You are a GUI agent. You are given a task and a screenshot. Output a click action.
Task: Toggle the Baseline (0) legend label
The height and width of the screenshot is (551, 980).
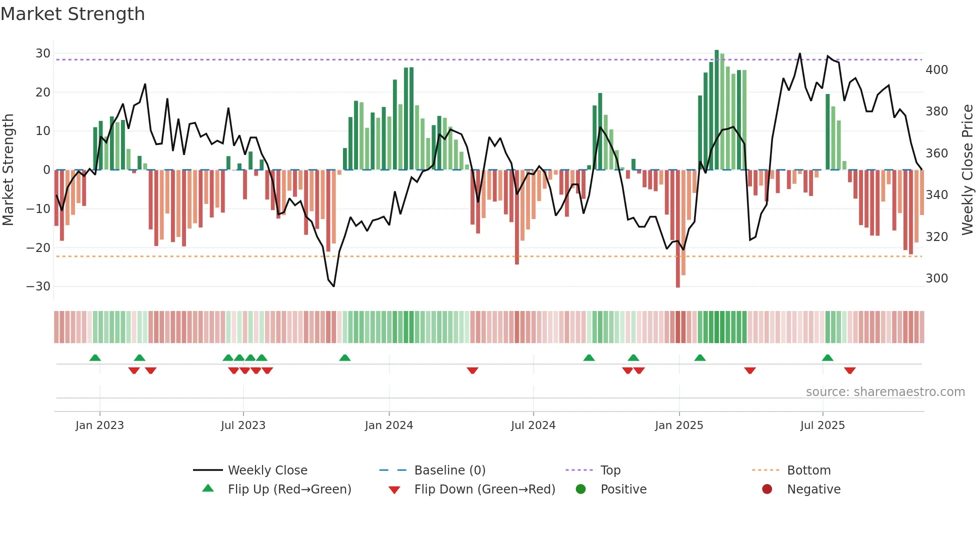click(449, 470)
